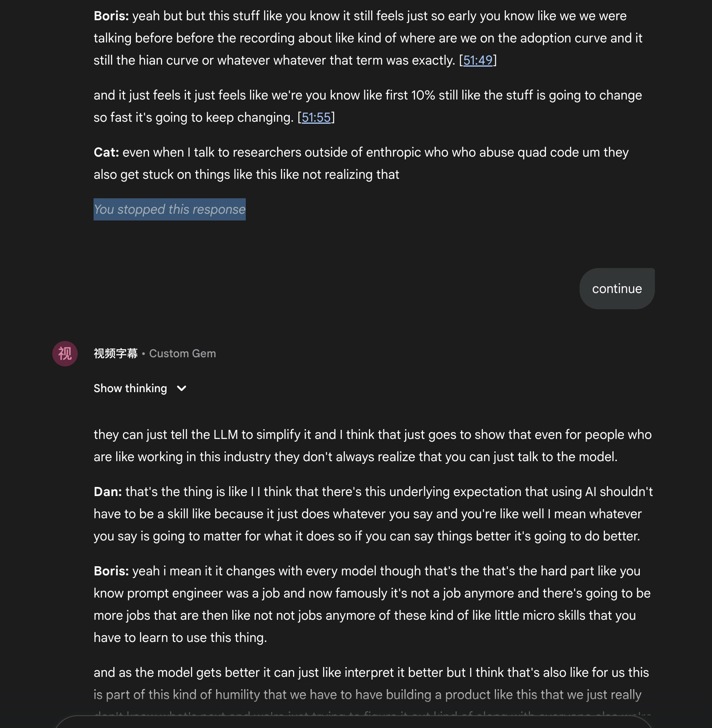Viewport: 712px width, 728px height.
Task: Expand the Show thinking section
Action: point(130,388)
